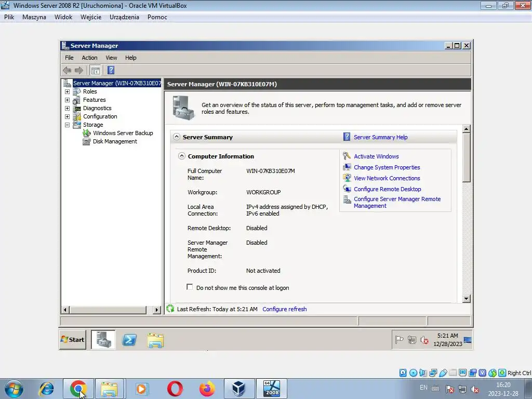Open Help via the toolbar question-mark icon
Image resolution: width=532 pixels, height=399 pixels.
[x=111, y=70]
